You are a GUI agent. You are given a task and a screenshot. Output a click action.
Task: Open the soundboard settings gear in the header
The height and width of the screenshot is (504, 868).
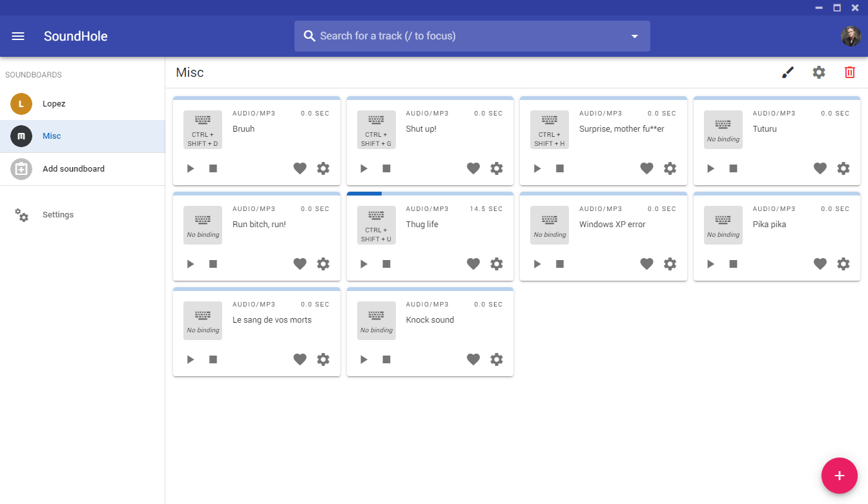tap(819, 72)
